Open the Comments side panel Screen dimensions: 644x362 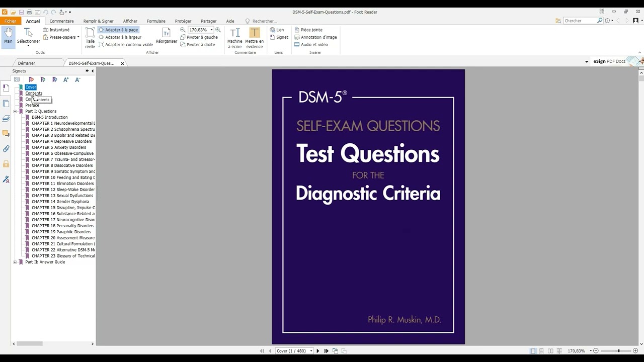[6, 134]
